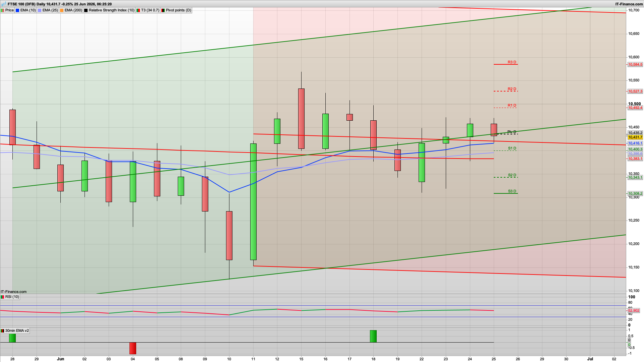Viewport: 644px width, 362px height.
Task: Click the green histogram bar on June 18
Action: (373, 336)
